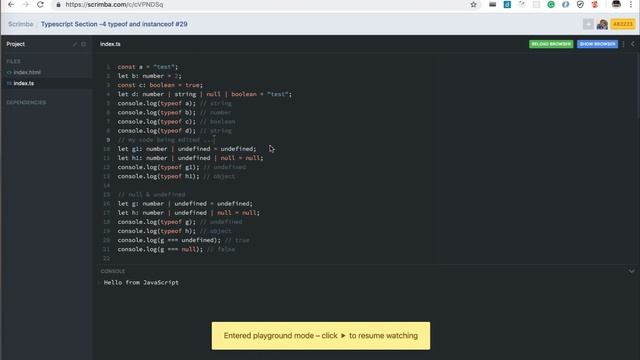
Task: Open the Chrome three-dot menu
Action: click(x=631, y=4)
